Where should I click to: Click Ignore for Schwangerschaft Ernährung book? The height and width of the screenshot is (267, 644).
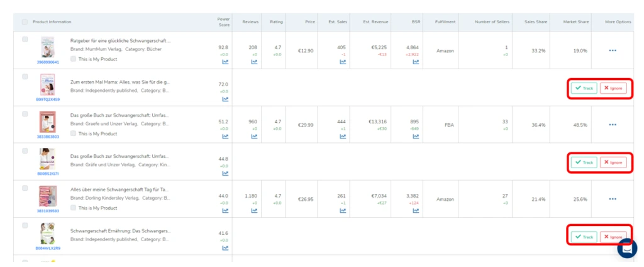(x=613, y=237)
